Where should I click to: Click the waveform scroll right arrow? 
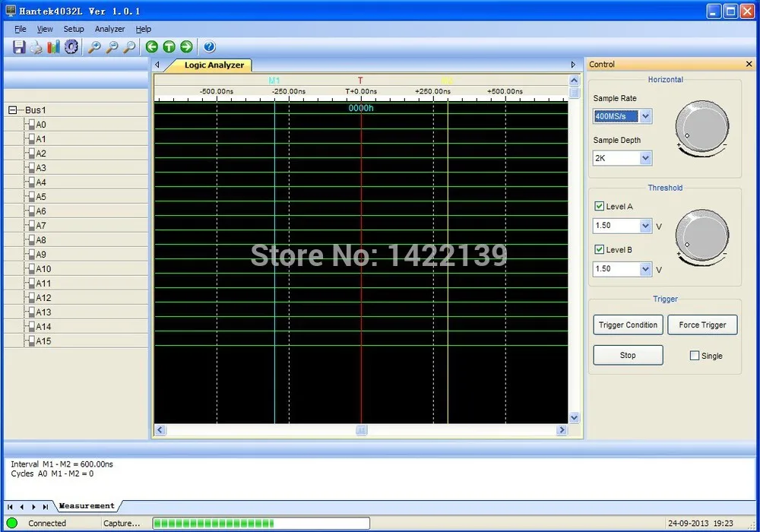562,429
